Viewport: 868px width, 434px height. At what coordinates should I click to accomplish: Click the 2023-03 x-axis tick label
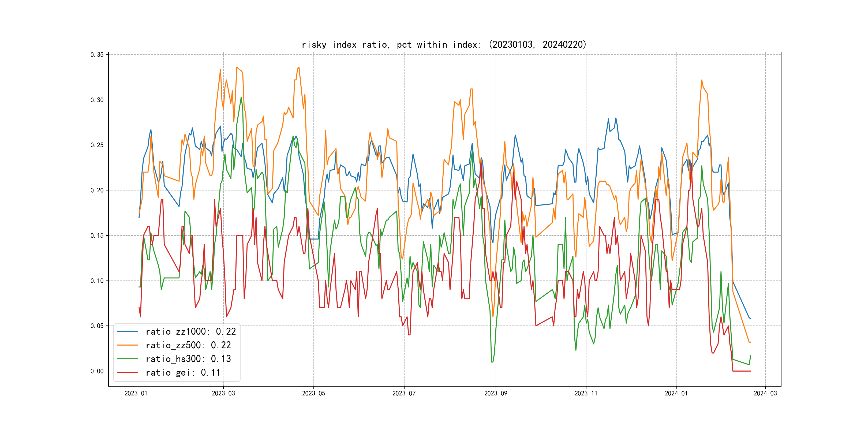(x=223, y=393)
